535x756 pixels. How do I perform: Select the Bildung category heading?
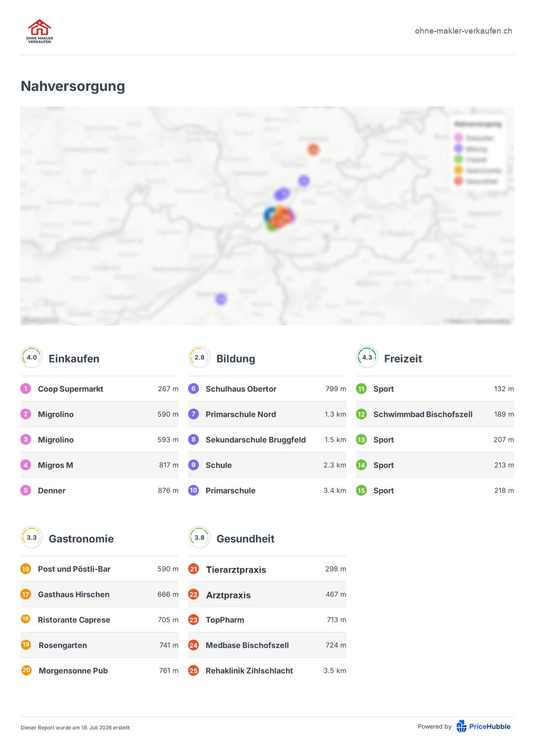coord(236,359)
